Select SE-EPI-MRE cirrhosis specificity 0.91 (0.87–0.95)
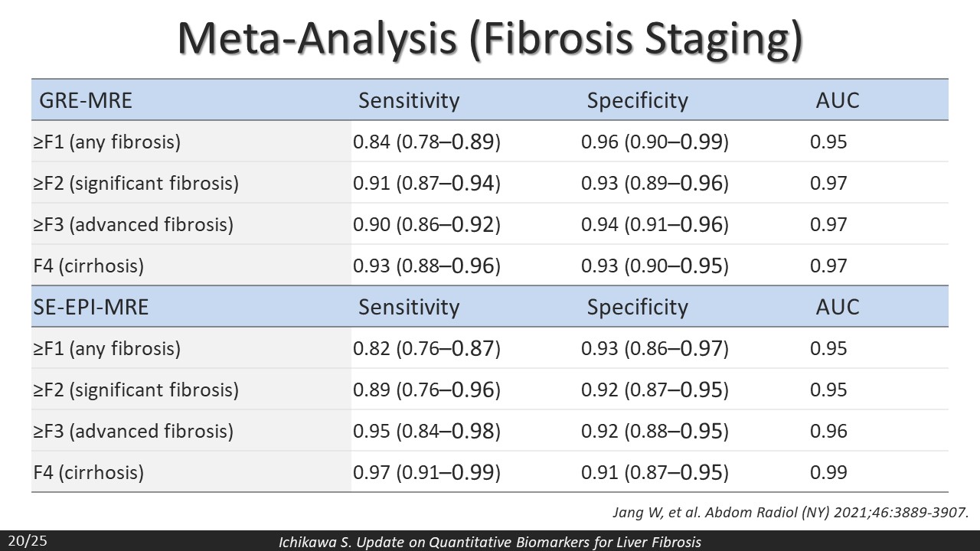 [x=655, y=472]
